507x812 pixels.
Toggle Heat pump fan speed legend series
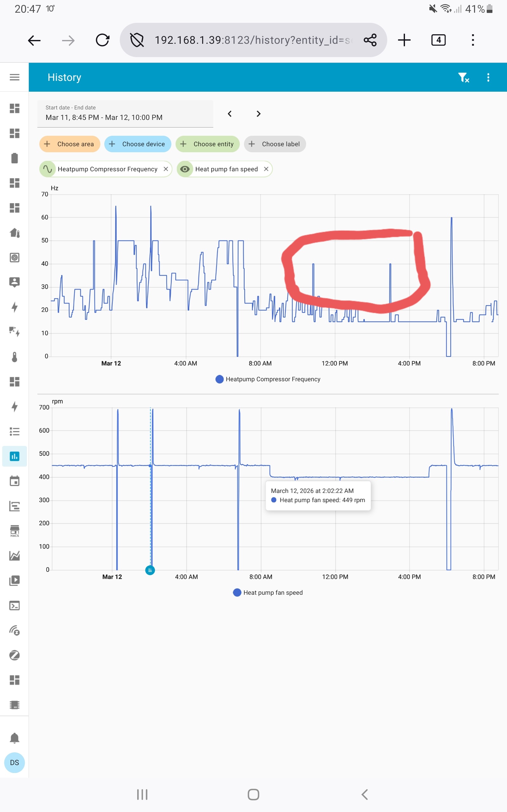(x=268, y=593)
